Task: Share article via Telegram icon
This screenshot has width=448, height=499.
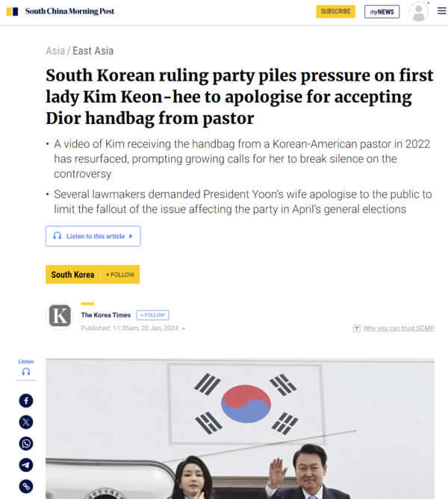Action: point(26,465)
